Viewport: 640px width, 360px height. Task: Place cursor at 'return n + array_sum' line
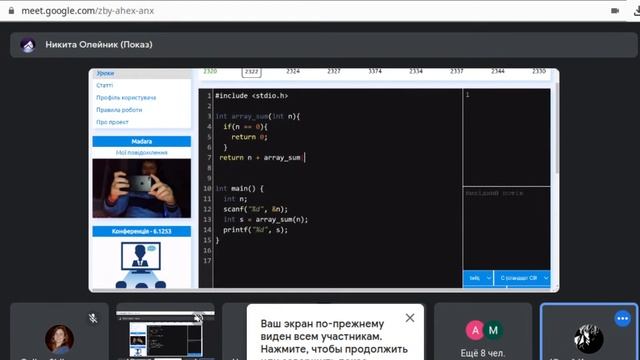click(x=262, y=158)
